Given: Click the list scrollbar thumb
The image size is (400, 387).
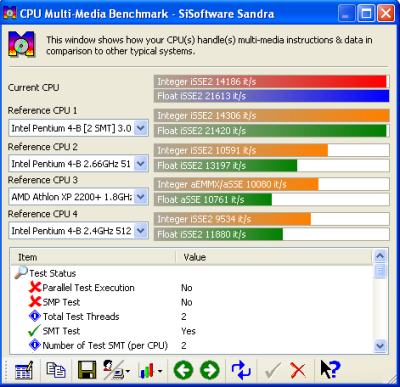Looking at the screenshot, I should coord(380,271).
